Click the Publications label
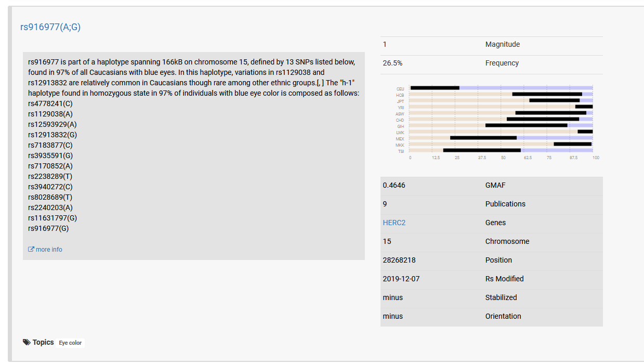Screen dimensions: 644x364 tap(505, 204)
